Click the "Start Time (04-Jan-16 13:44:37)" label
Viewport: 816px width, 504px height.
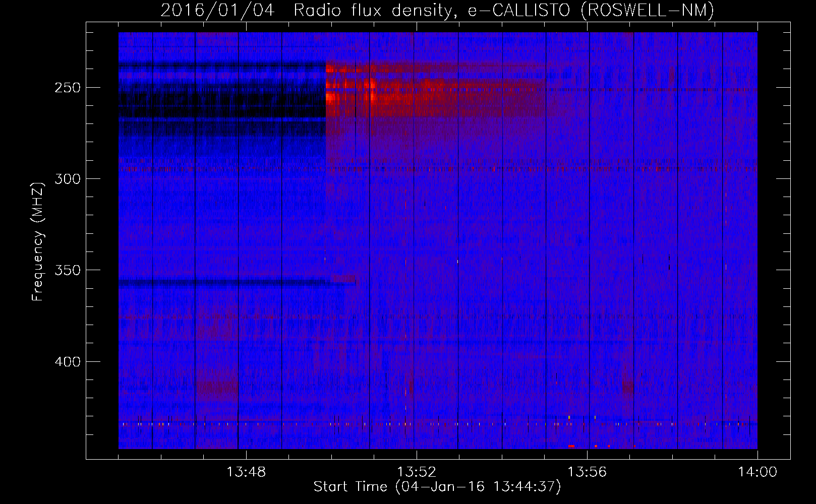437,487
